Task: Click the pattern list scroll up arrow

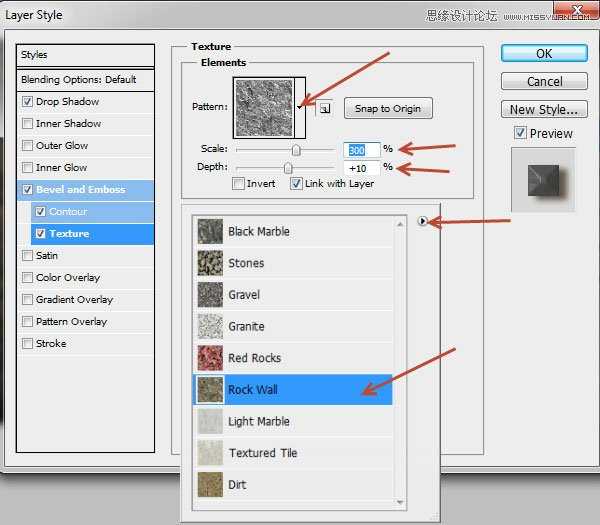Action: (400, 224)
